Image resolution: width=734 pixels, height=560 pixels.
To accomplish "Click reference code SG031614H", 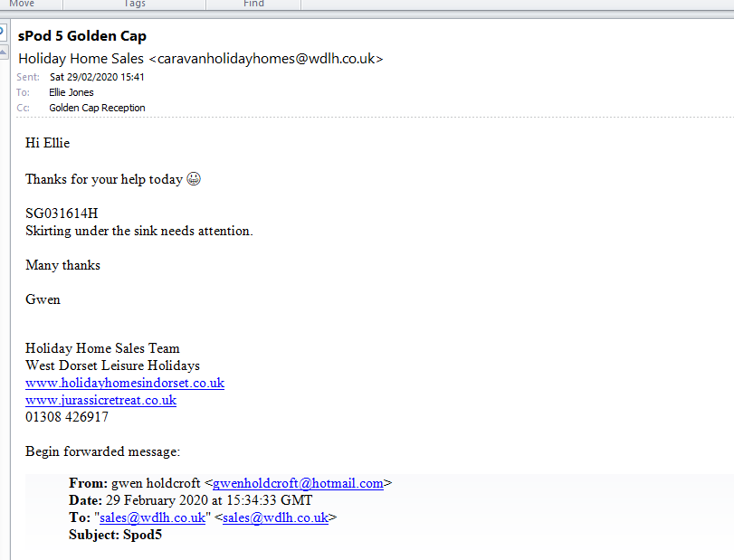I will pyautogui.click(x=62, y=214).
